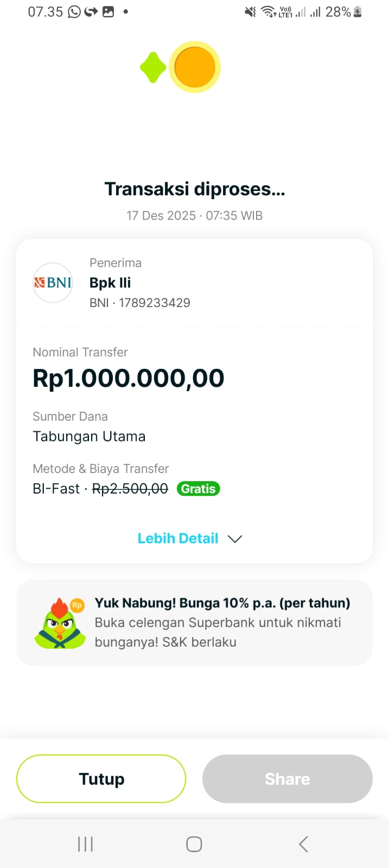Tap the battery status icon
This screenshot has width=389, height=868.
tap(358, 12)
